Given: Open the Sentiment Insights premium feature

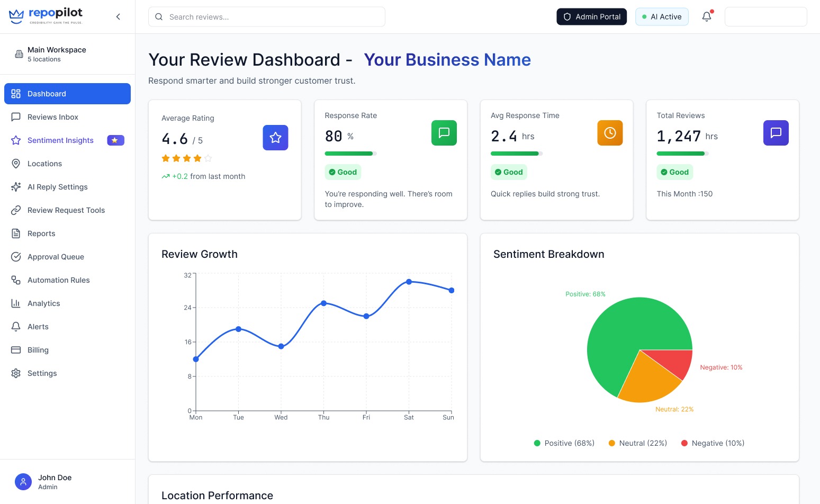Looking at the screenshot, I should click(x=60, y=140).
